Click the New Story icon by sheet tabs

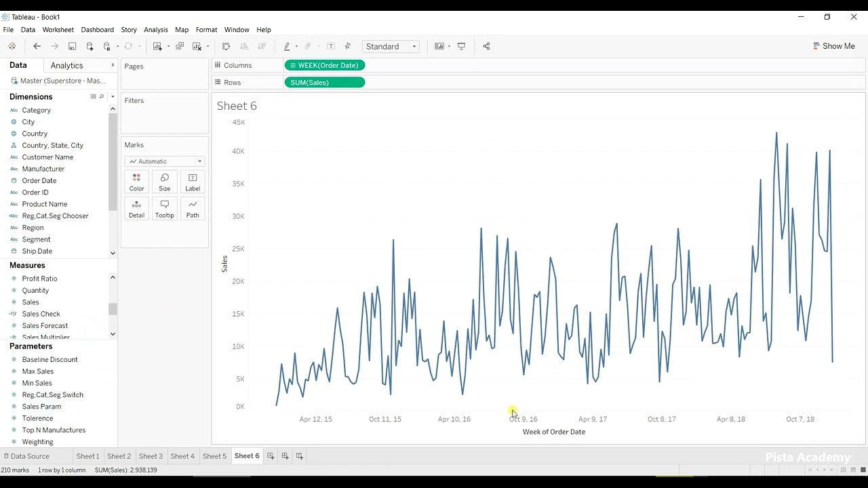[x=299, y=456]
